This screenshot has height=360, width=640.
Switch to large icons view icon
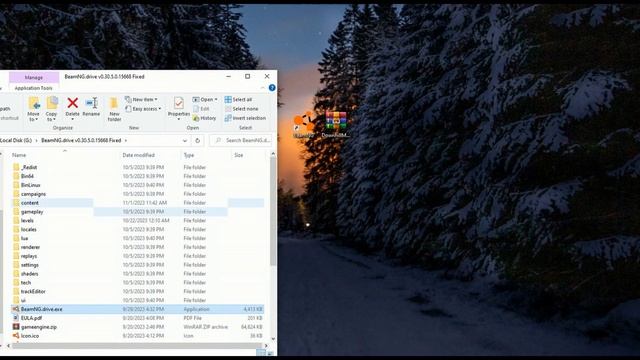[270, 353]
